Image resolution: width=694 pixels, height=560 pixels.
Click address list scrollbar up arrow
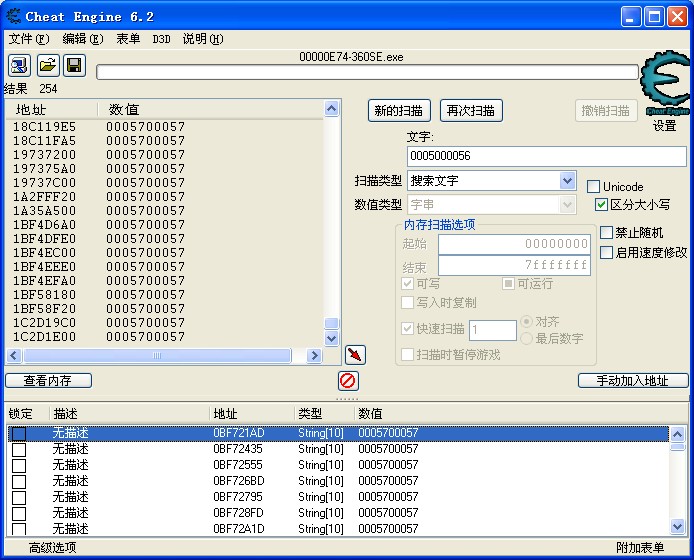pyautogui.click(x=677, y=434)
